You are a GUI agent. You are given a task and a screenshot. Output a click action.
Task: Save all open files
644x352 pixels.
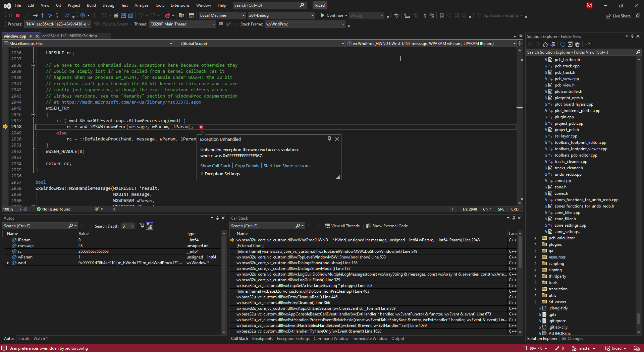click(x=130, y=15)
